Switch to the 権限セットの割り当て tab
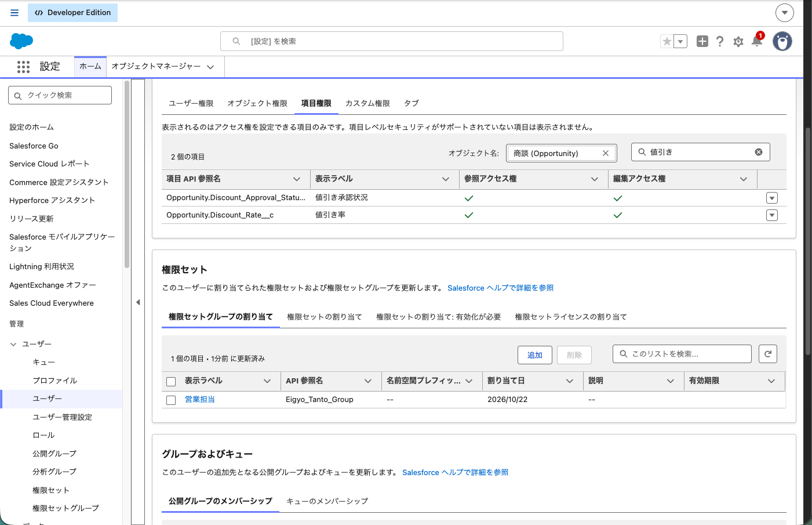Image resolution: width=812 pixels, height=525 pixels. point(325,317)
